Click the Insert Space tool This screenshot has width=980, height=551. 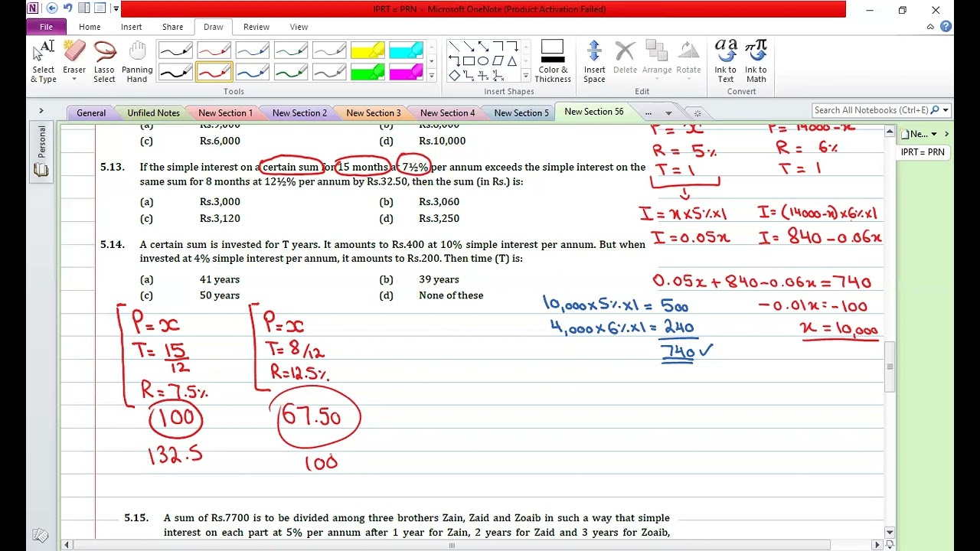pyautogui.click(x=594, y=61)
